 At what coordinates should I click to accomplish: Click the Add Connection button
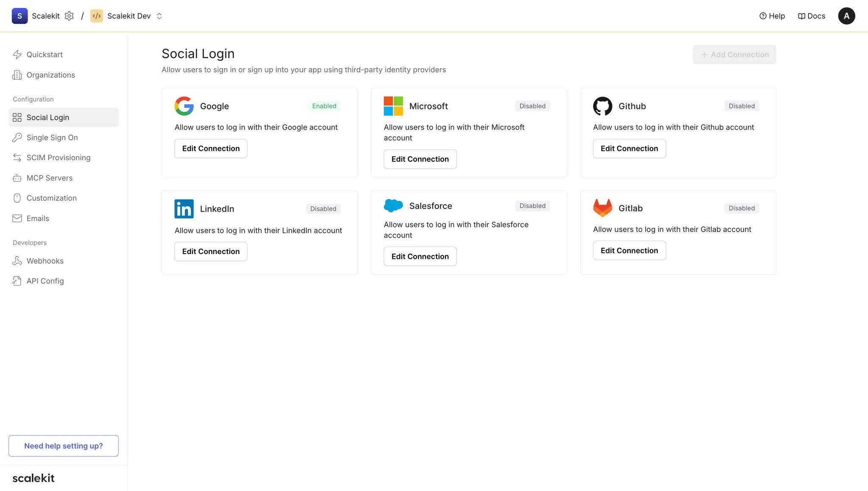pyautogui.click(x=734, y=55)
